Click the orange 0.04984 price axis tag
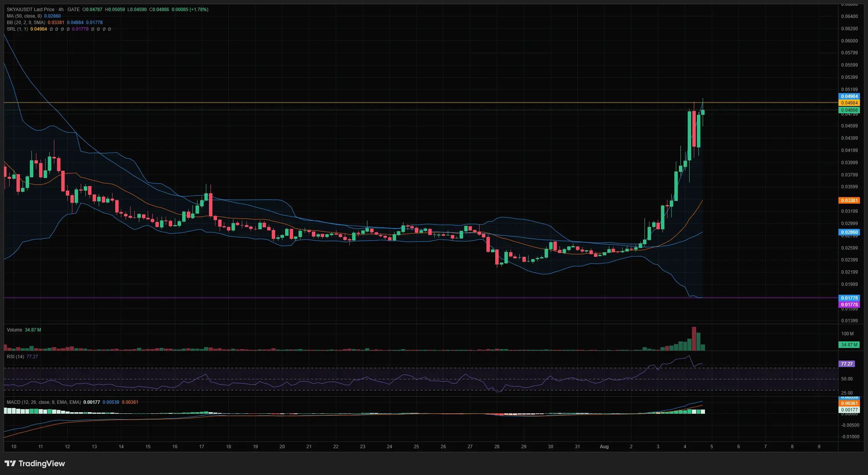The image size is (868, 475). (849, 103)
